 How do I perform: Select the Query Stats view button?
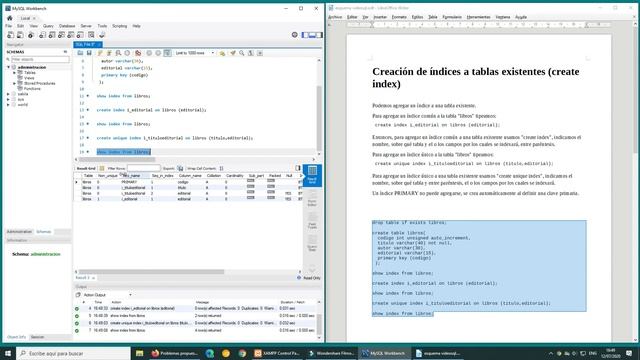tap(312, 243)
